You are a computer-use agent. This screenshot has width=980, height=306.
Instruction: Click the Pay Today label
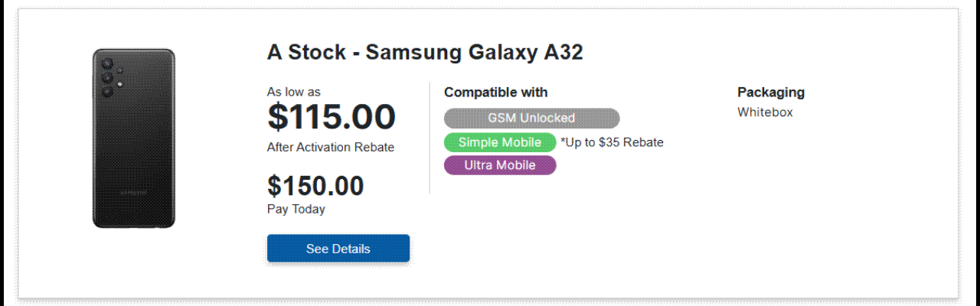296,210
